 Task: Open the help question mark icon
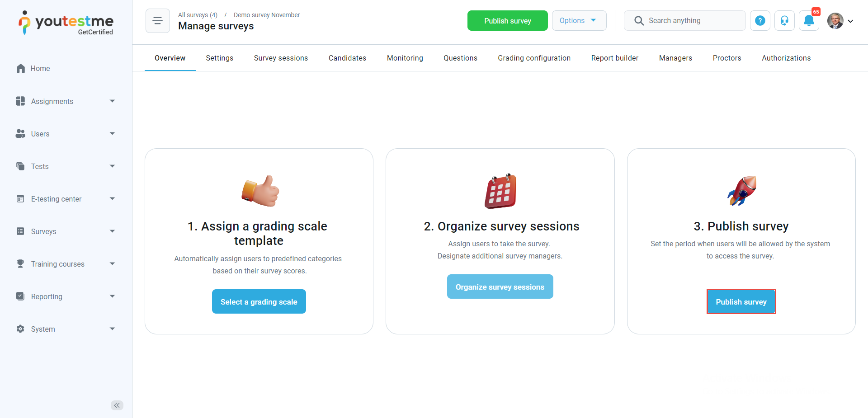(760, 21)
